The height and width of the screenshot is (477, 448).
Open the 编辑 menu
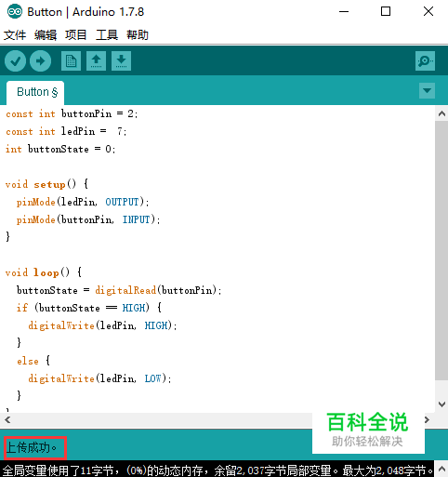point(46,34)
